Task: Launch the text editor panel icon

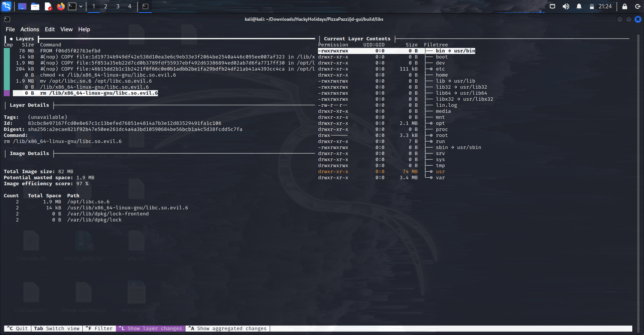Action: pos(48,6)
